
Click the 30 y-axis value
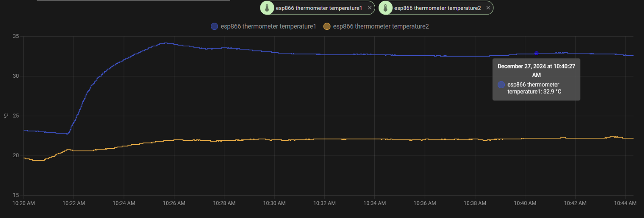click(x=16, y=76)
